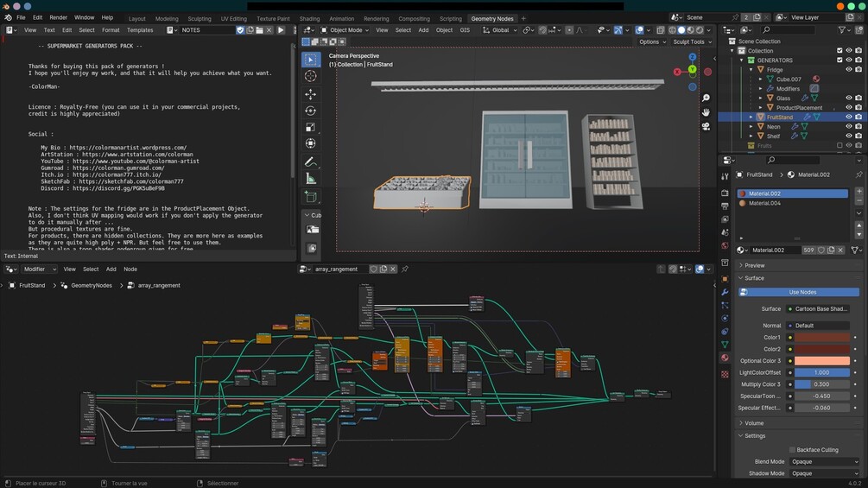Open the Render menu

58,17
